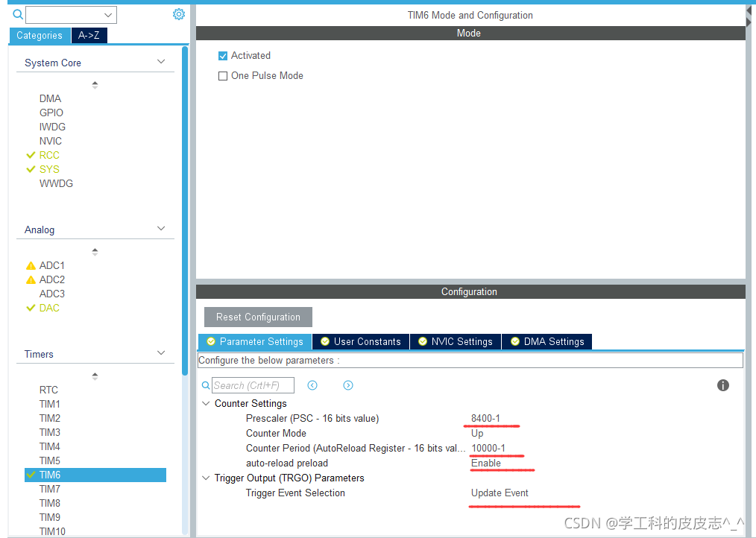Click the sort arrows under Timers
Viewport: 756px width, 538px height.
pos(95,376)
